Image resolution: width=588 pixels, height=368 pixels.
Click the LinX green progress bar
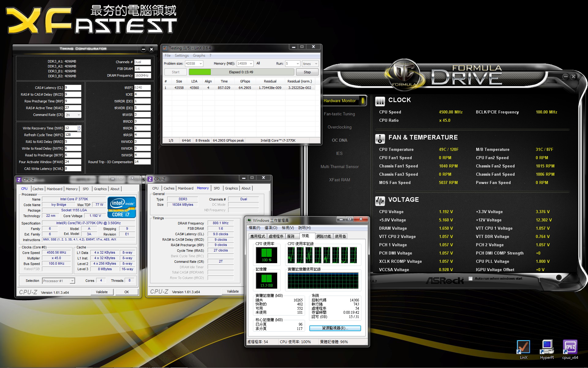tap(200, 72)
